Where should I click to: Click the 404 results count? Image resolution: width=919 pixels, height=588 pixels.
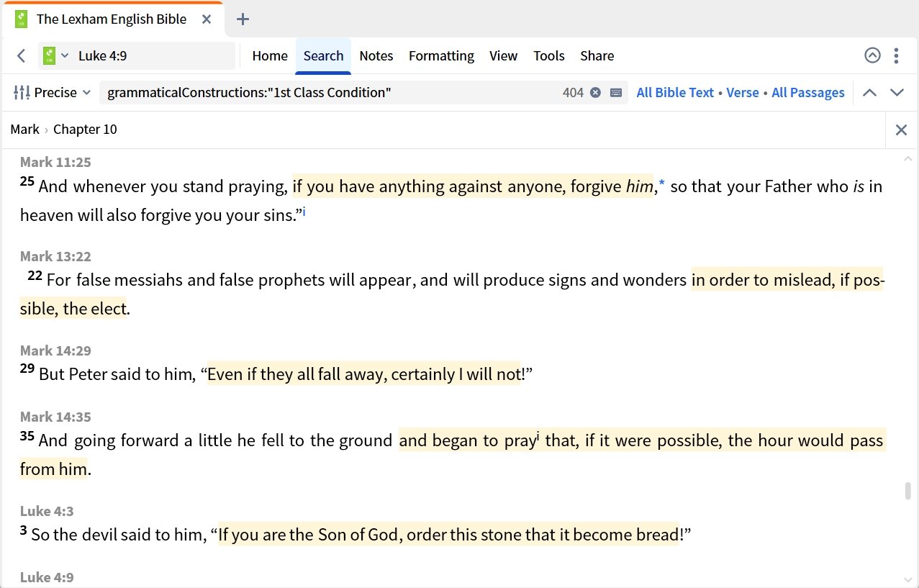573,92
